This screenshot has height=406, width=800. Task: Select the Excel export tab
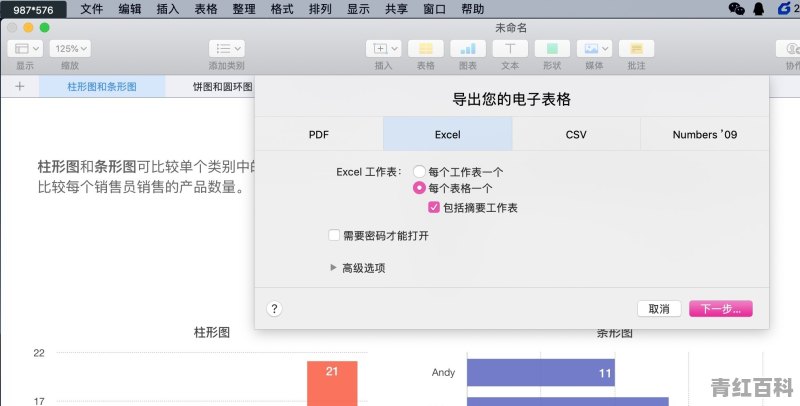pos(447,134)
